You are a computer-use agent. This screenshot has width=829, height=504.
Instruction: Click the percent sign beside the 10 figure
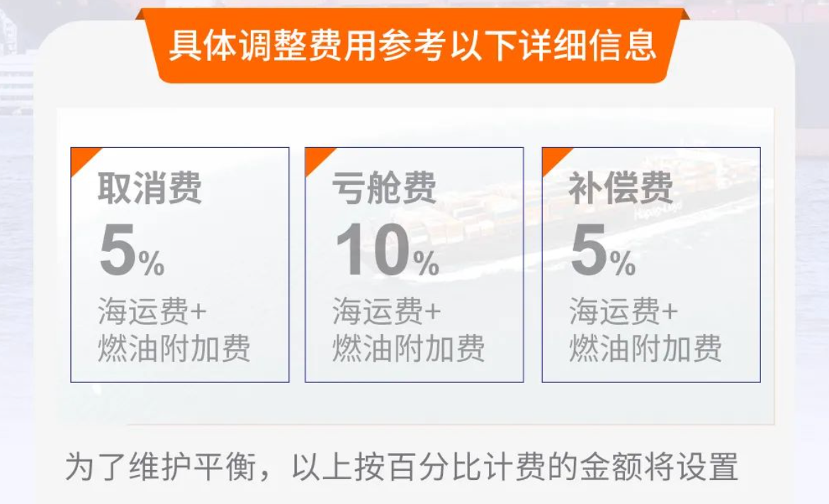(x=427, y=265)
